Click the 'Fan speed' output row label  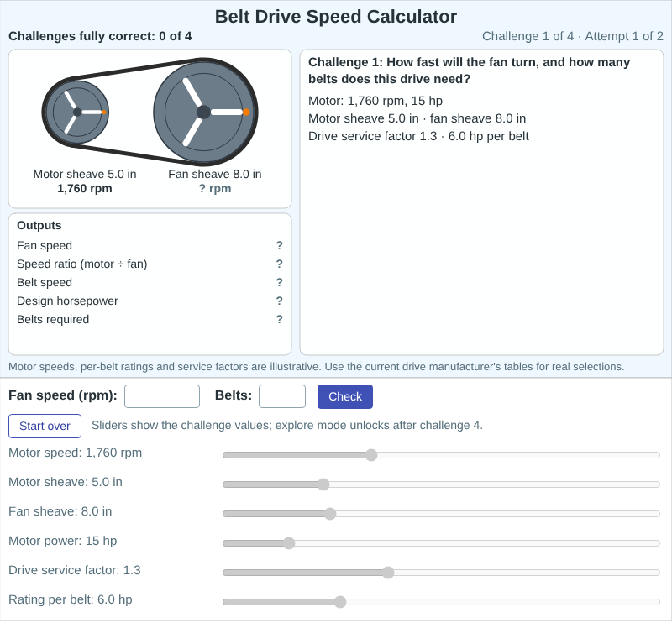pos(45,245)
